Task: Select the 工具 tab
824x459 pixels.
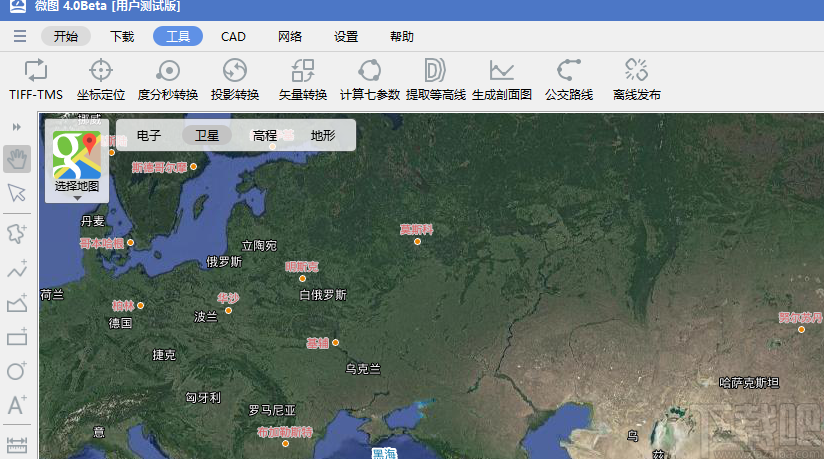Action: click(178, 36)
